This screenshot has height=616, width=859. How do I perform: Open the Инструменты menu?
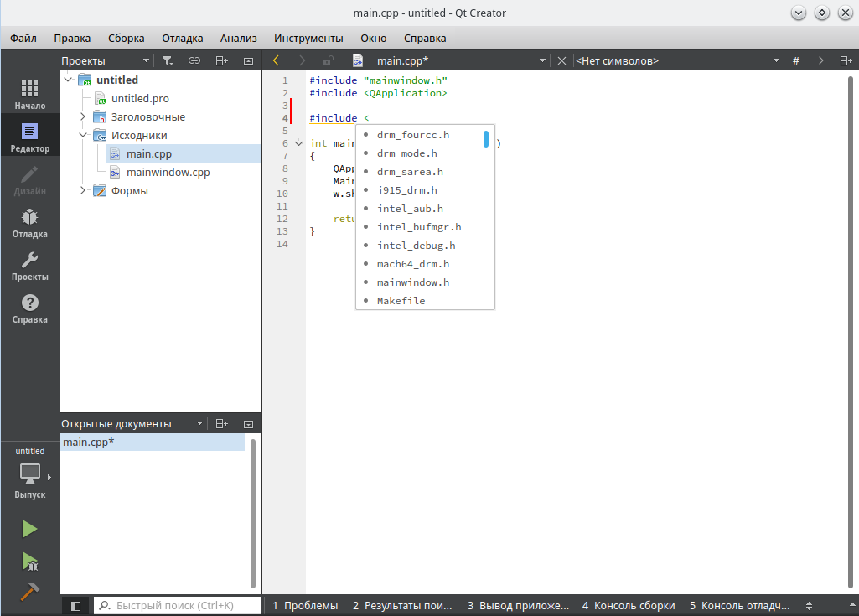(308, 38)
